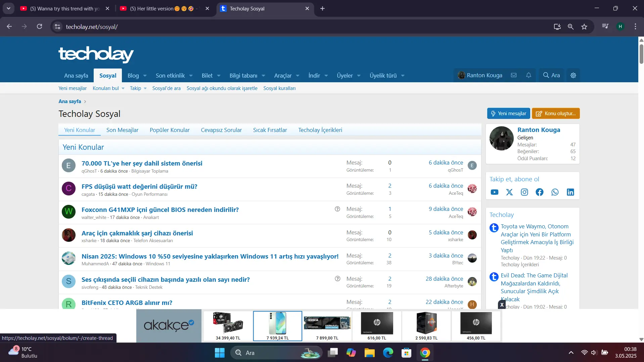
Task: View site information icon in address bar
Action: pos(57,27)
